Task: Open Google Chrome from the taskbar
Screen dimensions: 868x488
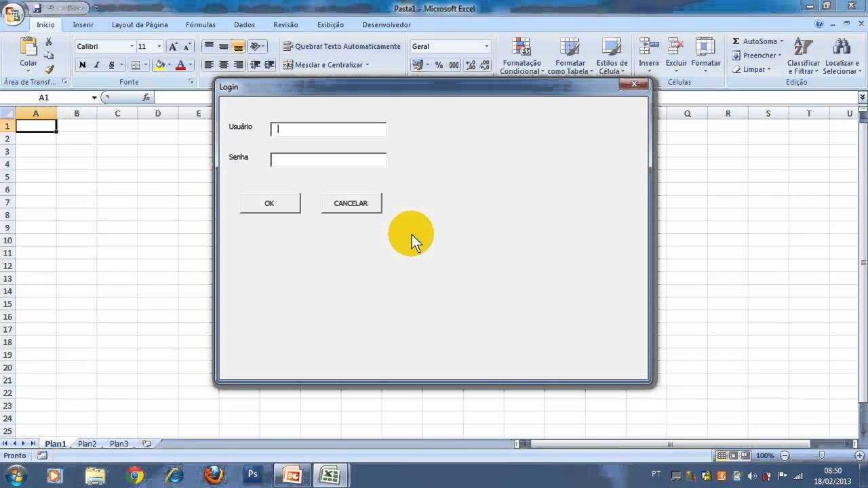Action: [x=135, y=474]
